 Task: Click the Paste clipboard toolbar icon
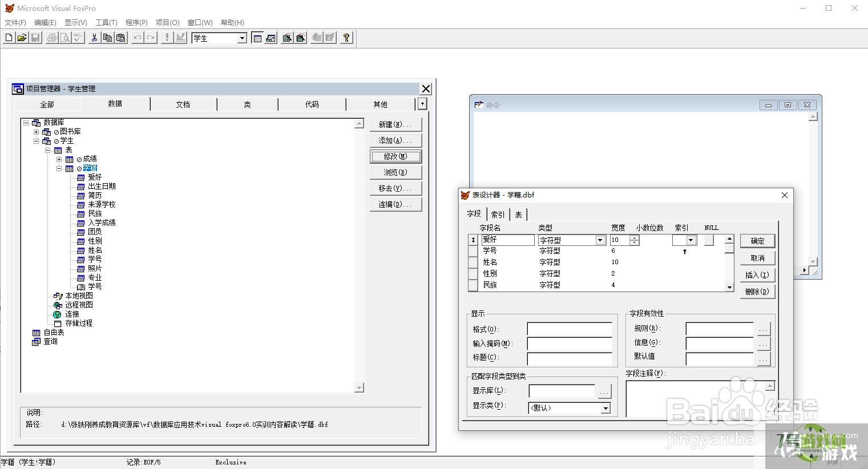point(120,38)
